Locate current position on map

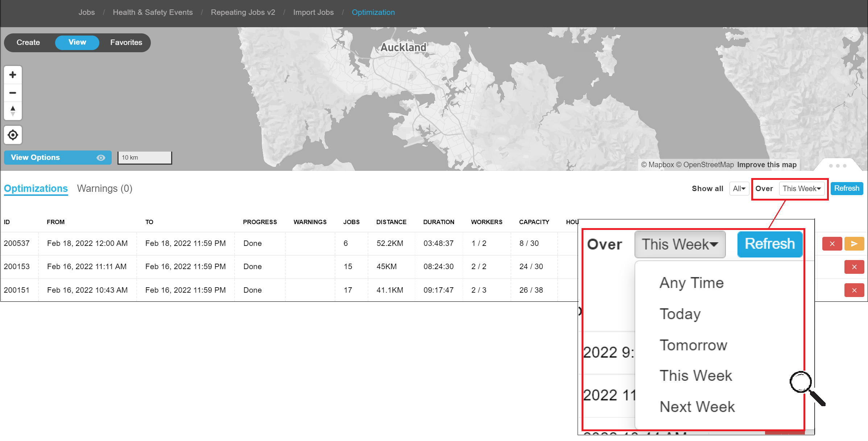tap(13, 135)
